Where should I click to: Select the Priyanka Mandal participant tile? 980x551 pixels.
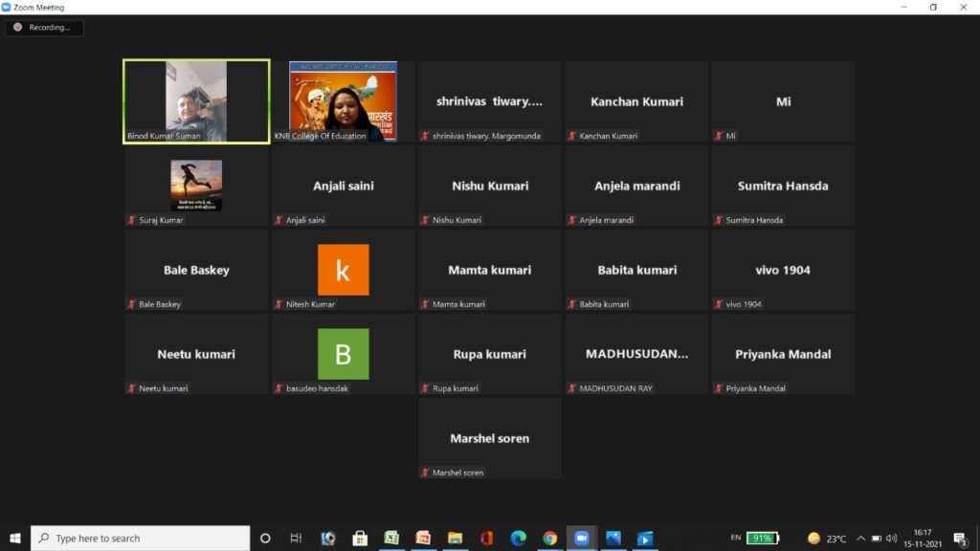coord(782,354)
